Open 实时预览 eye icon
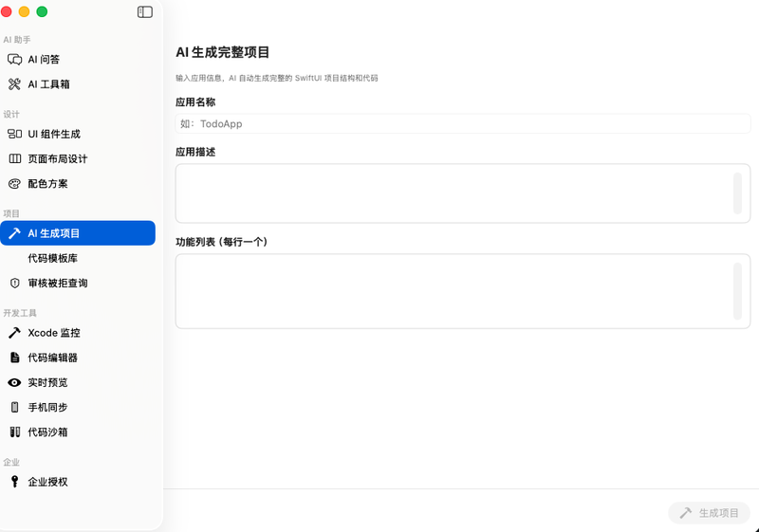759x532 pixels. (x=14, y=382)
